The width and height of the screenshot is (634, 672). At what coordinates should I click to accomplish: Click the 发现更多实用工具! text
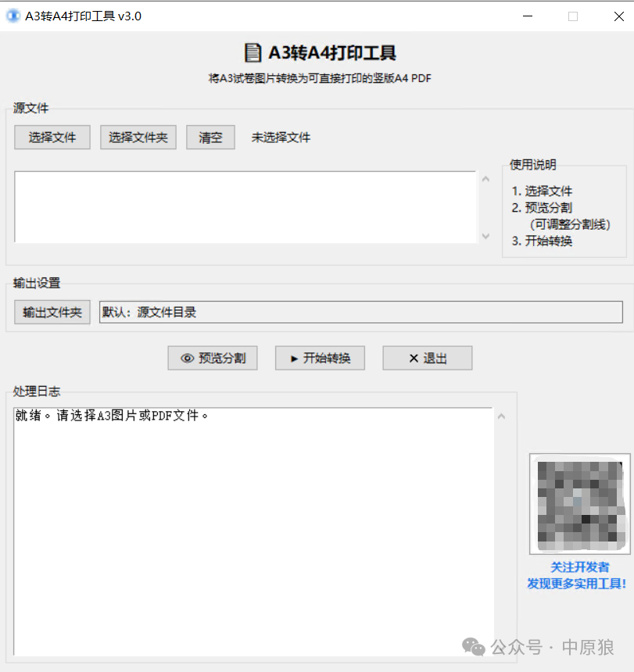coord(577,583)
